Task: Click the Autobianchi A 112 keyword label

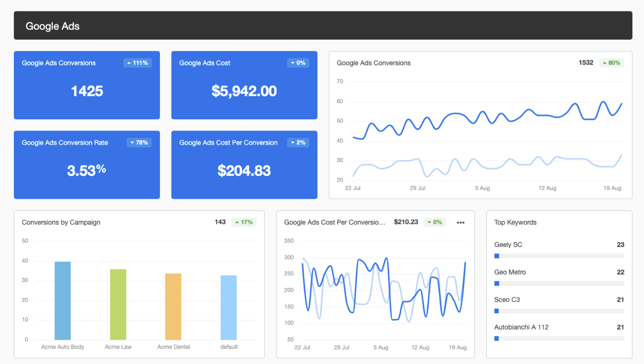Action: click(x=521, y=328)
